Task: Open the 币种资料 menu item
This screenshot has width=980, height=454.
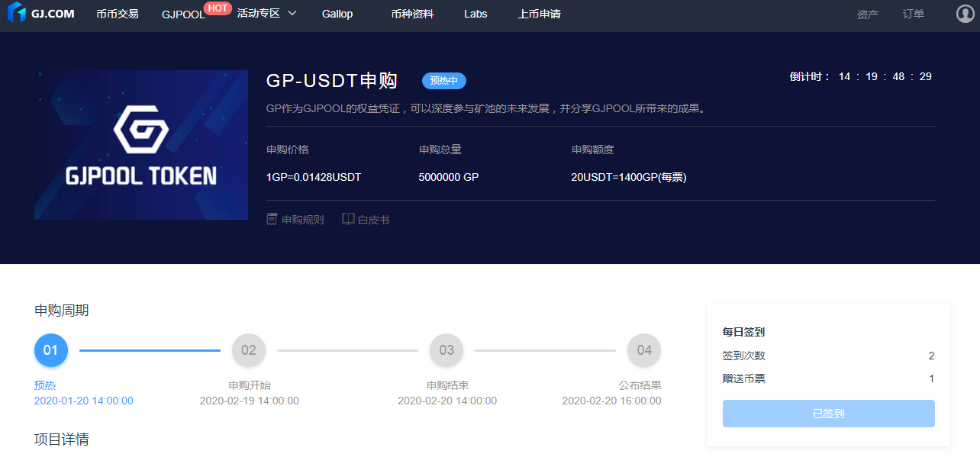Action: click(x=412, y=14)
